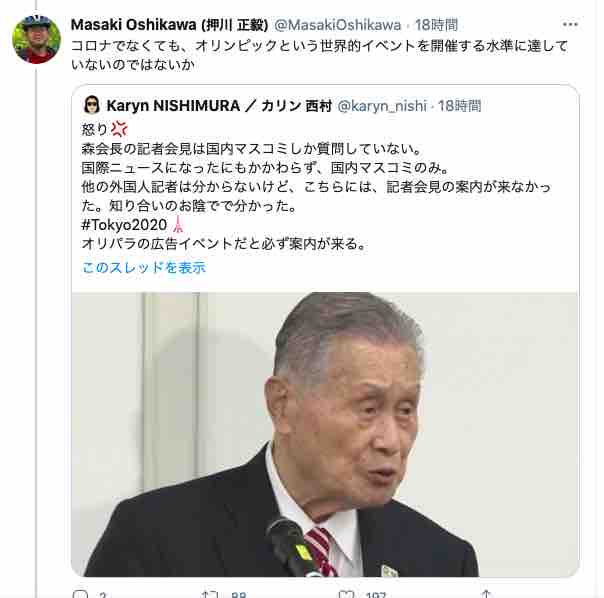Like the tweet with the heart icon
The width and height of the screenshot is (604, 598).
coord(346,594)
